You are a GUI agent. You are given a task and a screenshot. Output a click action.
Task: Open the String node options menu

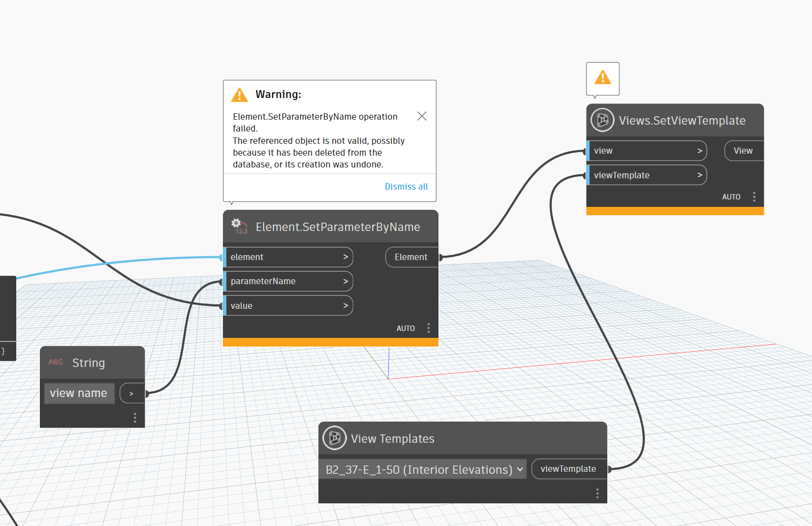[x=135, y=418]
